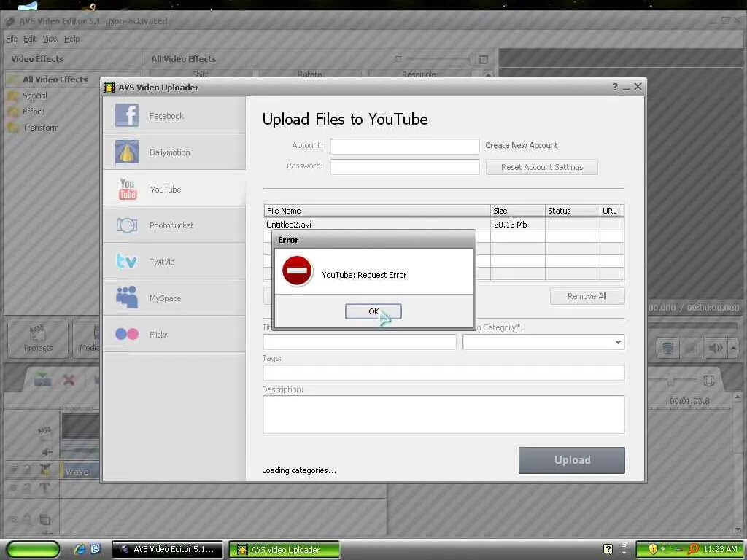Switch to AVS Video Uploader taskbar button
The height and width of the screenshot is (560, 747).
click(285, 549)
